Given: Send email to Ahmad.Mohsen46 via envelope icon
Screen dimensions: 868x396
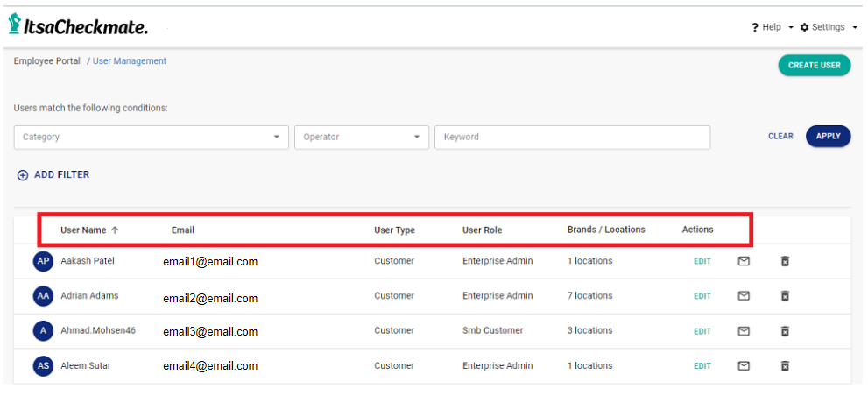Looking at the screenshot, I should pyautogui.click(x=744, y=331).
